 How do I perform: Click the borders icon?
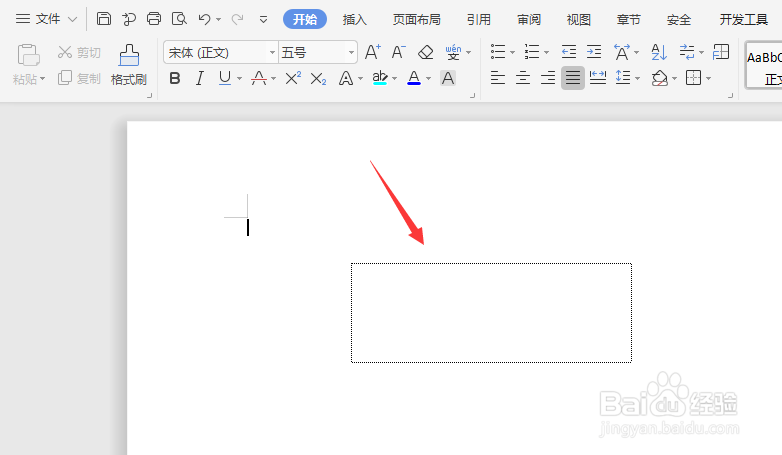coord(694,78)
